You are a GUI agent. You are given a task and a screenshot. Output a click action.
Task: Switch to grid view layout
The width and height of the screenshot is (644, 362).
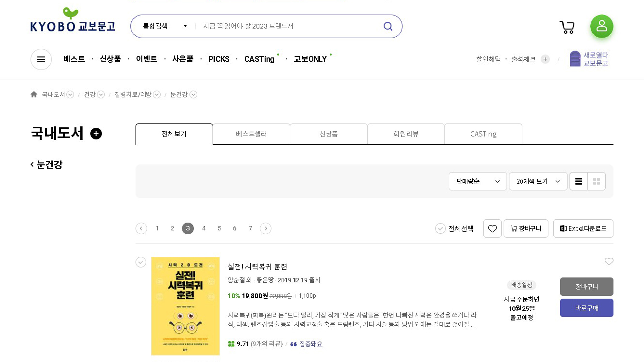[596, 181]
